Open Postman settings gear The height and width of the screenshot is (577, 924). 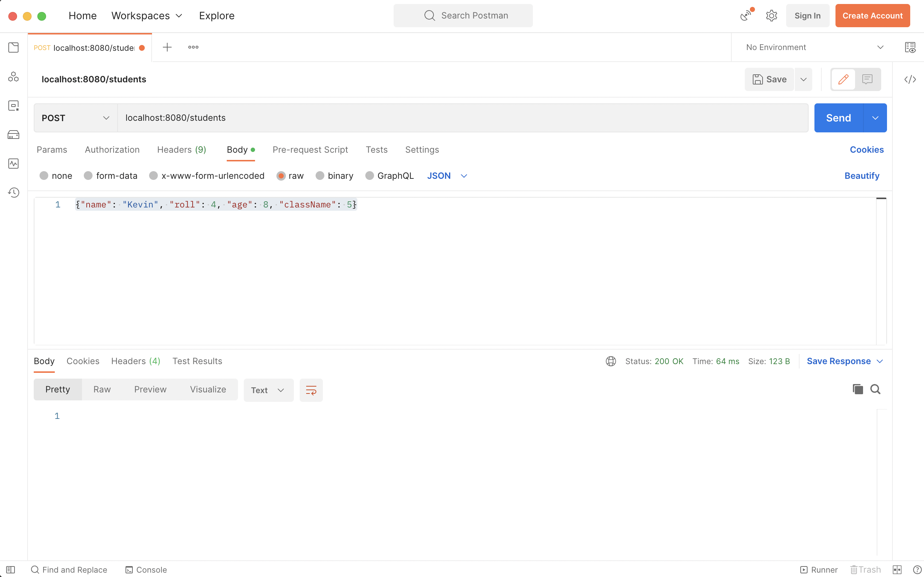(x=771, y=15)
